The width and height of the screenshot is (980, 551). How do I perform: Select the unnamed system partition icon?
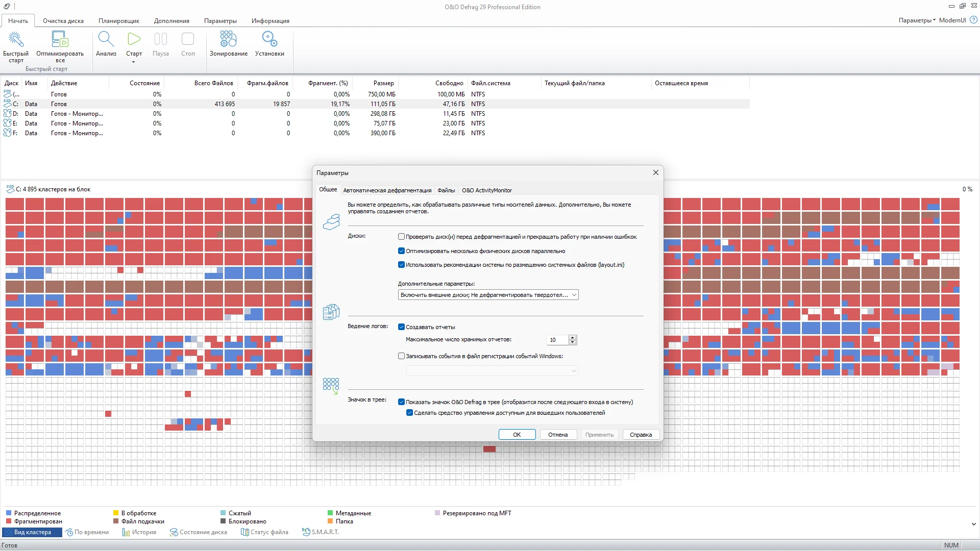coord(8,94)
